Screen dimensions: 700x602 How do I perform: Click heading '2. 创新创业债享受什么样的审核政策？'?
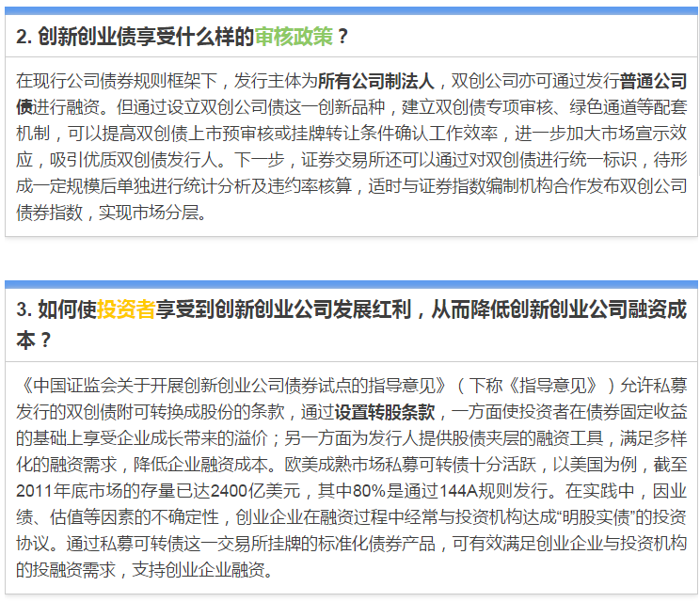point(182,36)
